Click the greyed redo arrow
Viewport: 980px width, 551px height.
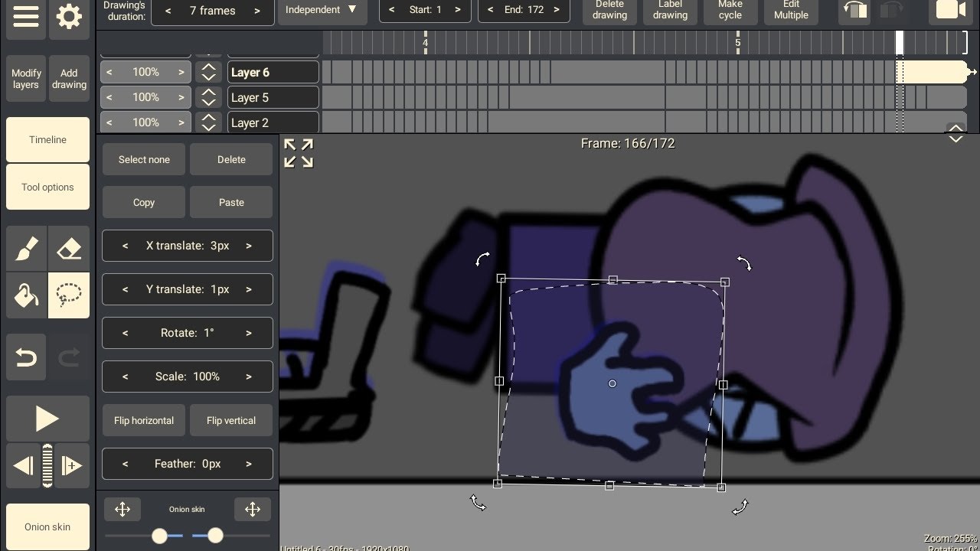[x=69, y=357]
